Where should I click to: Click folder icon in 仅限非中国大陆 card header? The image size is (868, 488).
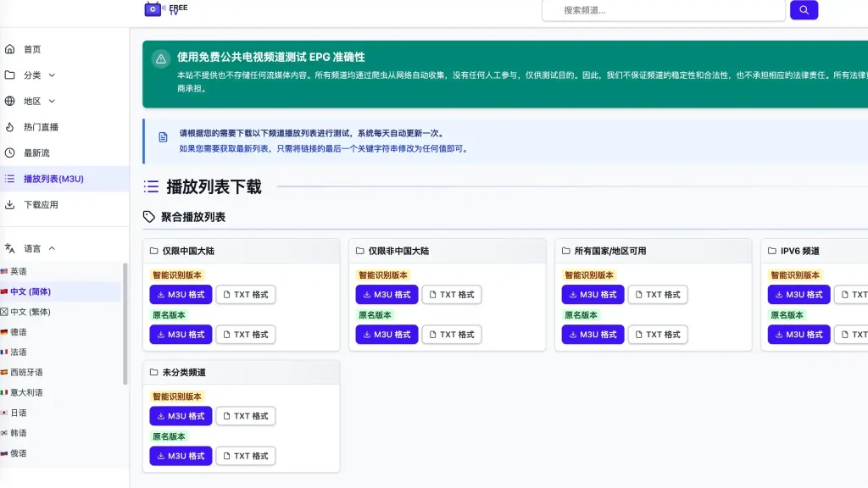pos(359,251)
